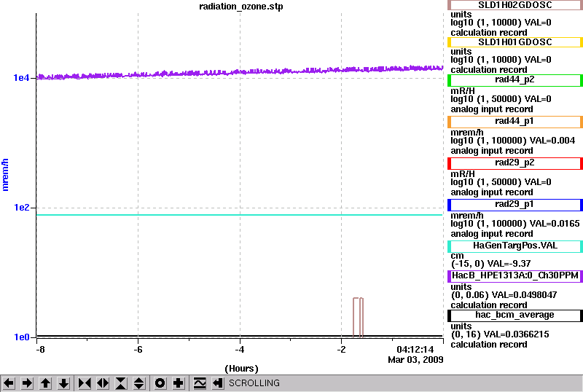
Task: Select the rad44_p2 curve legend
Action: click(515, 79)
